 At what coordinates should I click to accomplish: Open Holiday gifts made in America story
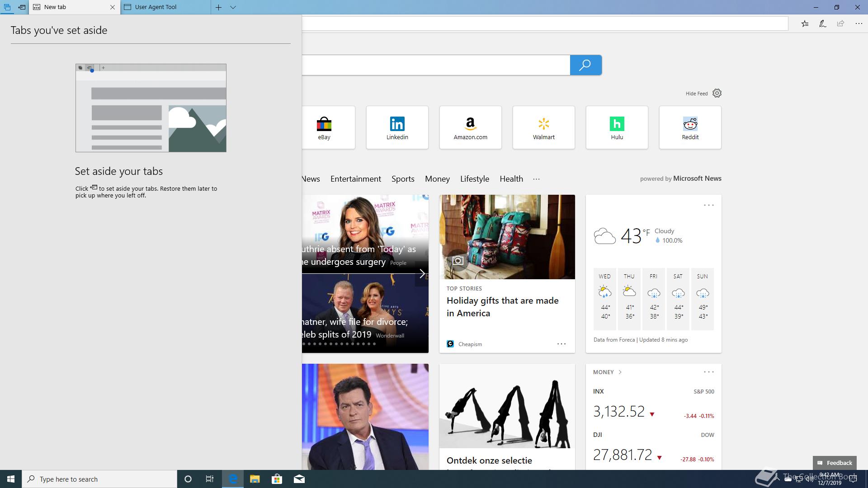(502, 307)
